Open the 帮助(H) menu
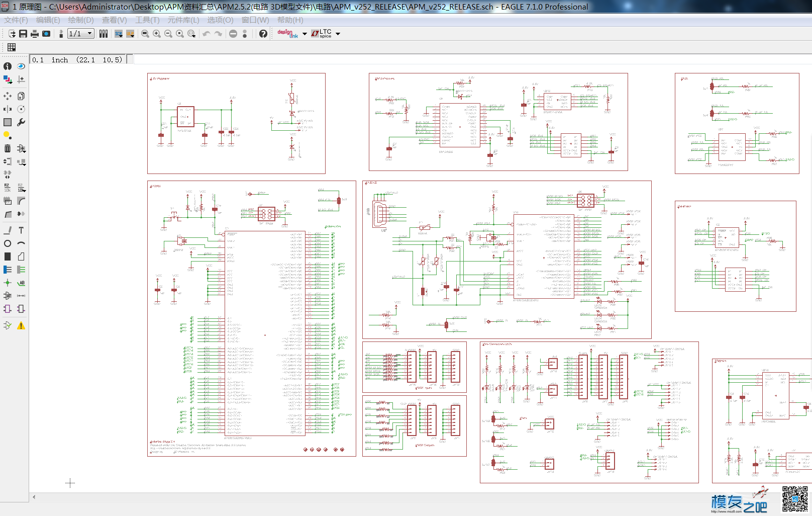The height and width of the screenshot is (516, 812). click(290, 20)
